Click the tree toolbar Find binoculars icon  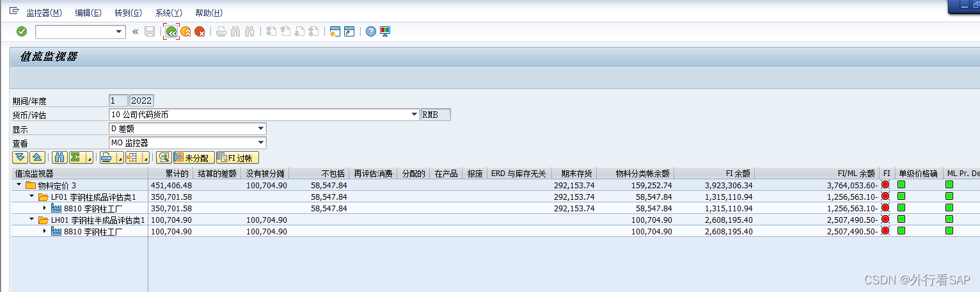59,158
